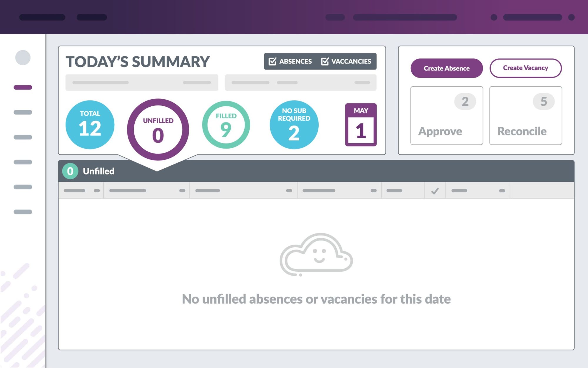Click the checkmark column header icon

[x=435, y=191]
